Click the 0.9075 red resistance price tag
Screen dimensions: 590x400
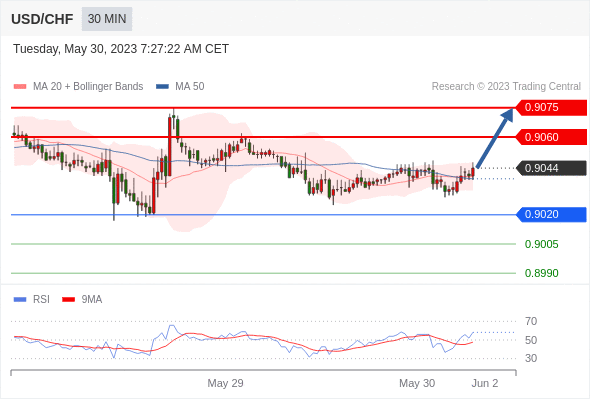tap(551, 108)
